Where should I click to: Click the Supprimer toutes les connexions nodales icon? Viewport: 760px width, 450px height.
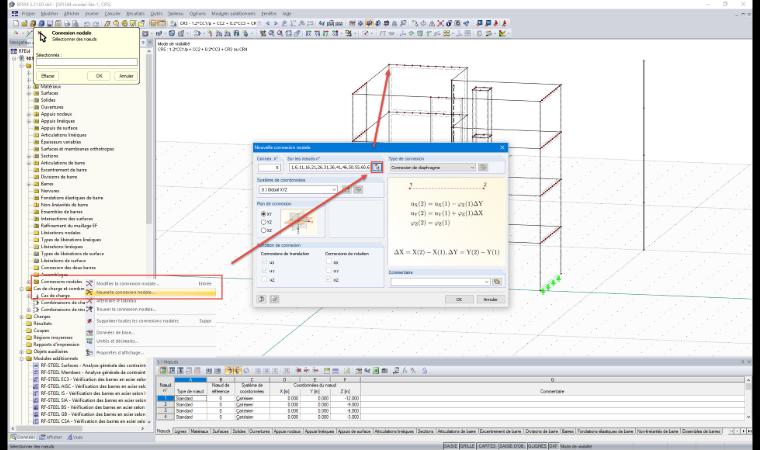89,321
